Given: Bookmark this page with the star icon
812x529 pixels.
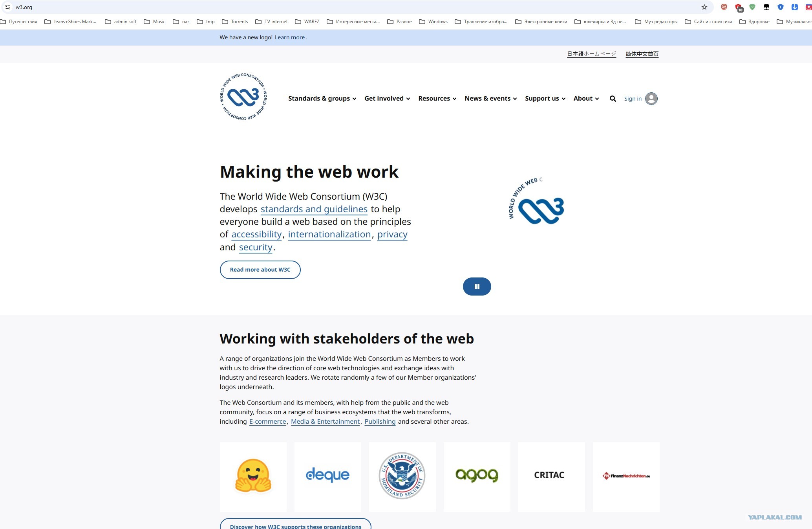Looking at the screenshot, I should 704,7.
